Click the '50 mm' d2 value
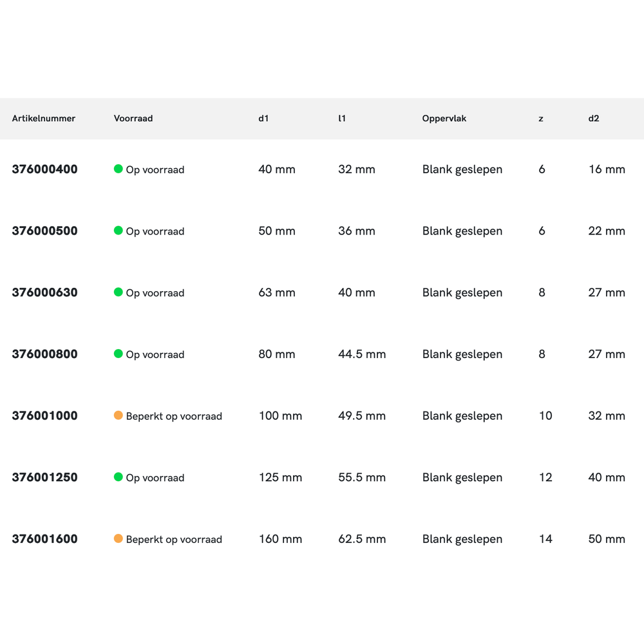 [x=607, y=539]
